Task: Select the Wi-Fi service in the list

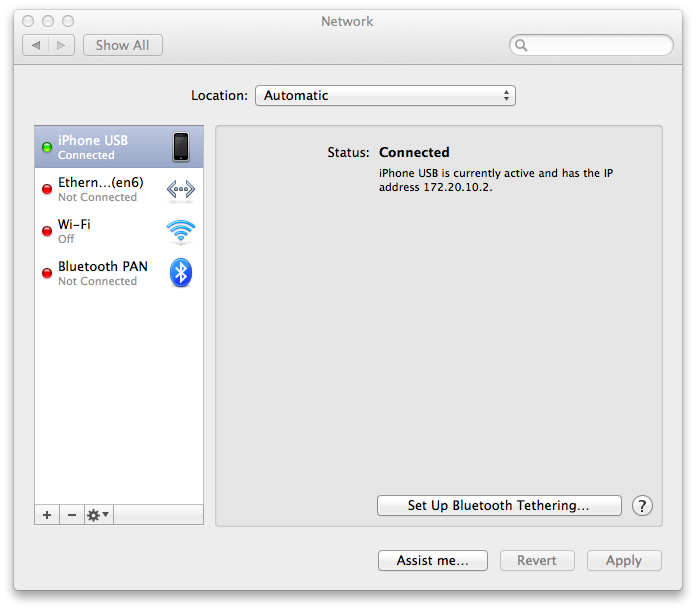Action: (x=119, y=231)
